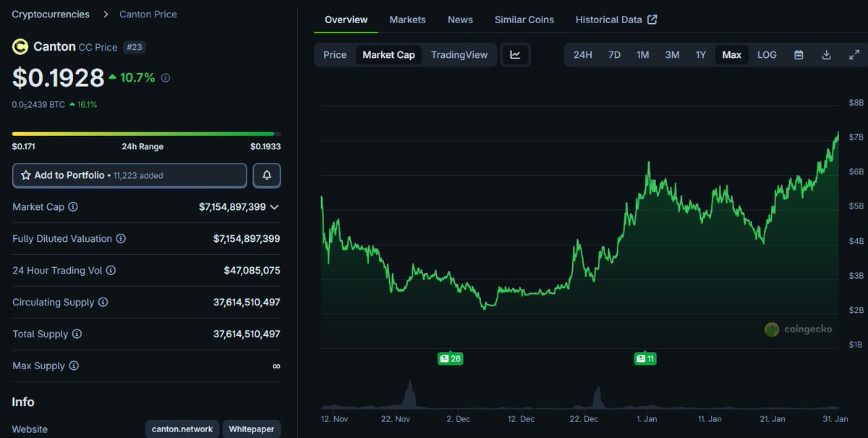Expand the Market Cap value dropdown
The height and width of the screenshot is (438, 868).
pos(274,207)
